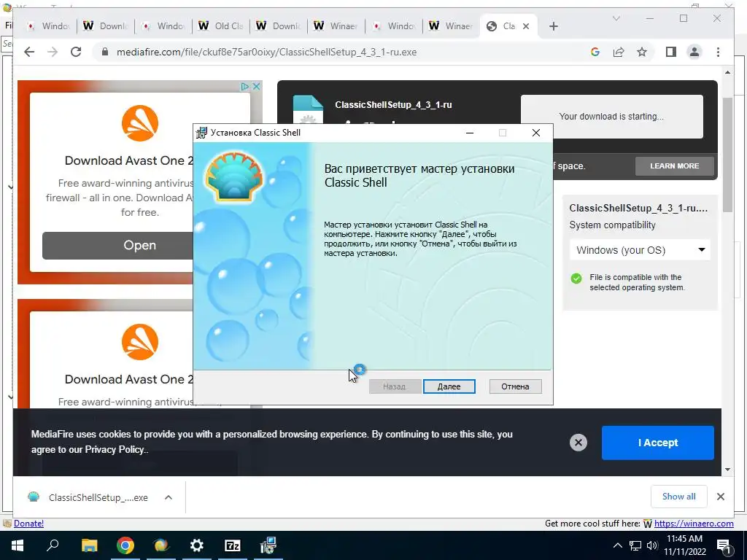This screenshot has width=747, height=560.
Task: Reload the MediaFire page
Action: 76,52
